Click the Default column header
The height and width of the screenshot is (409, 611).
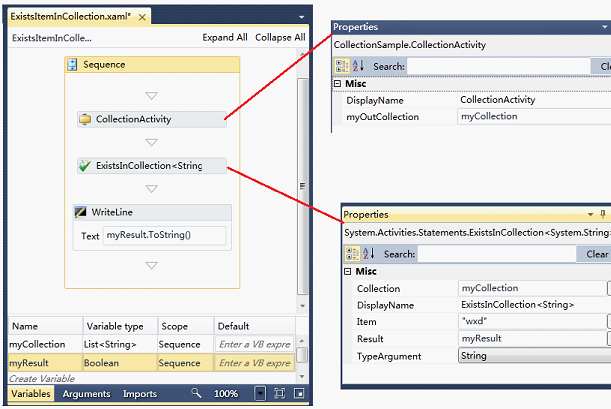(x=255, y=326)
